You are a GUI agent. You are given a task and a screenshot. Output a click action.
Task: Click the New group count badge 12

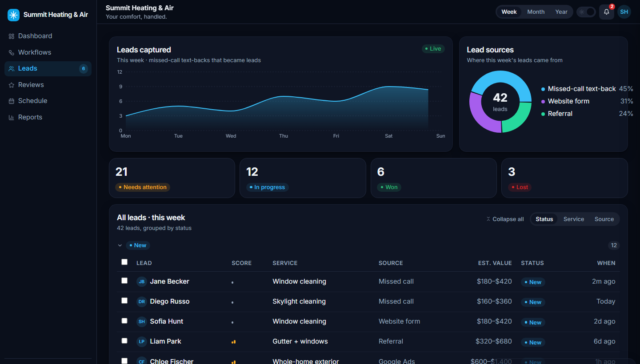tap(614, 245)
